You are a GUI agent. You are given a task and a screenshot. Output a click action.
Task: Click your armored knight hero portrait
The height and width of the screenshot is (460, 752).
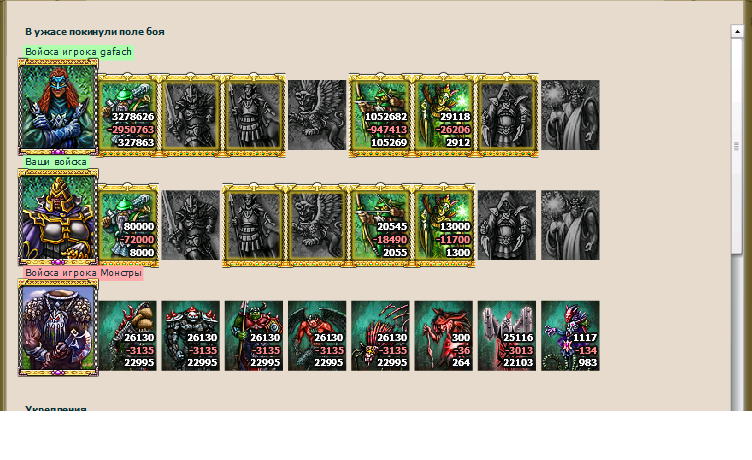58,217
